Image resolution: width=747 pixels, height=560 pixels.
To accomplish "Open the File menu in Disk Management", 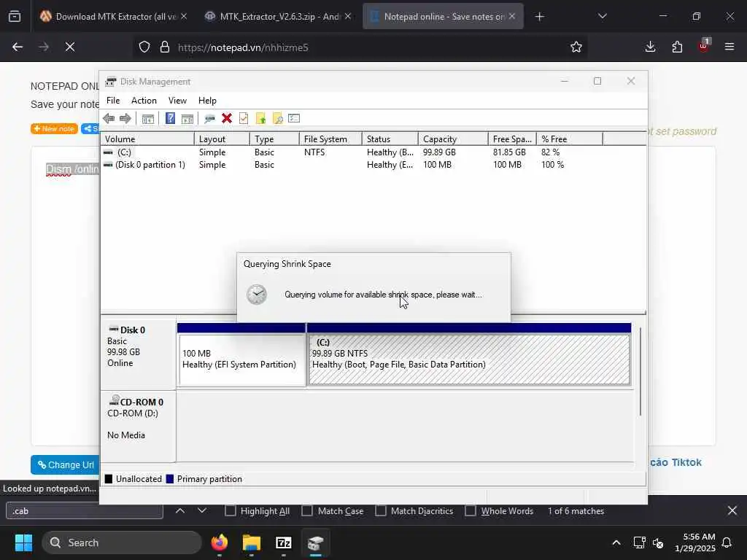I will pyautogui.click(x=113, y=101).
